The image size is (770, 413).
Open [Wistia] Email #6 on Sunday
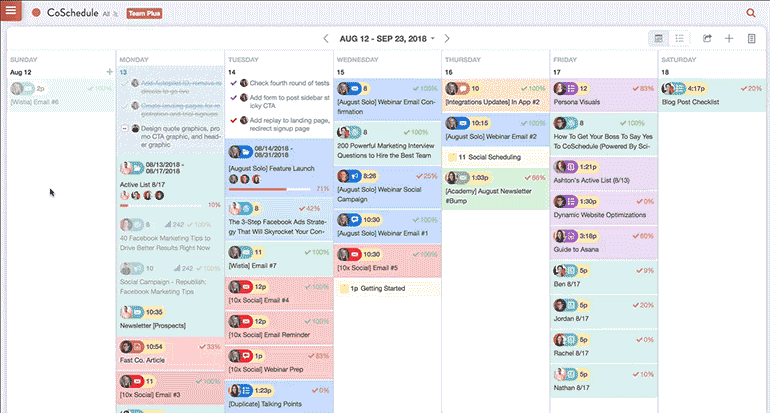point(61,95)
